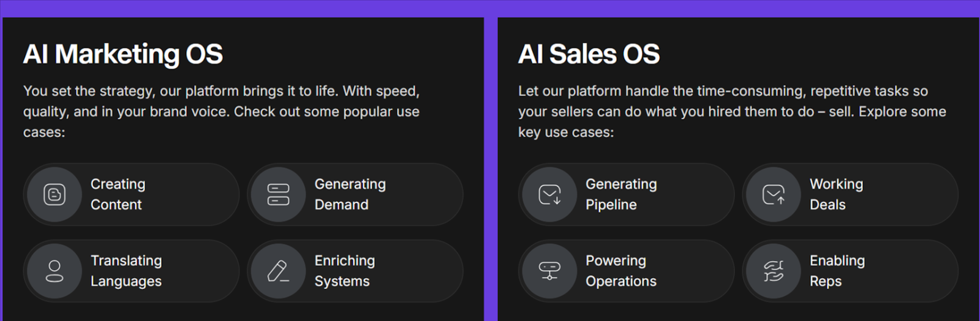Image resolution: width=980 pixels, height=321 pixels.
Task: Open the Enabling Reps text label
Action: (837, 271)
